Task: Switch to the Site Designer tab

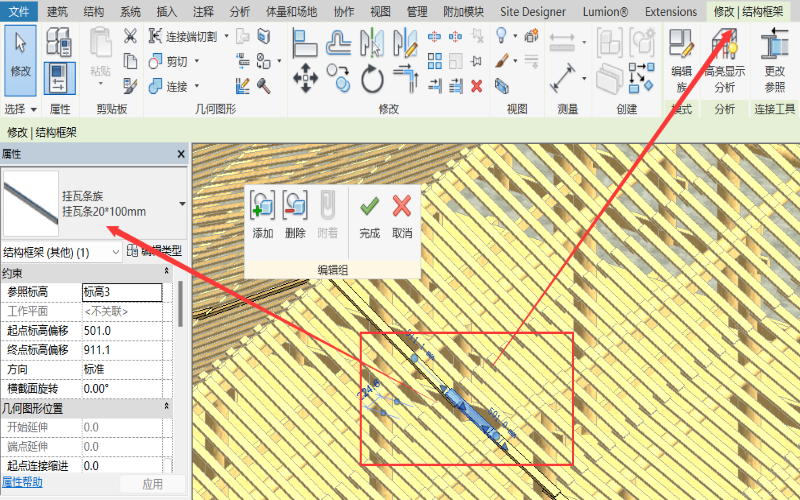Action: 533,11
